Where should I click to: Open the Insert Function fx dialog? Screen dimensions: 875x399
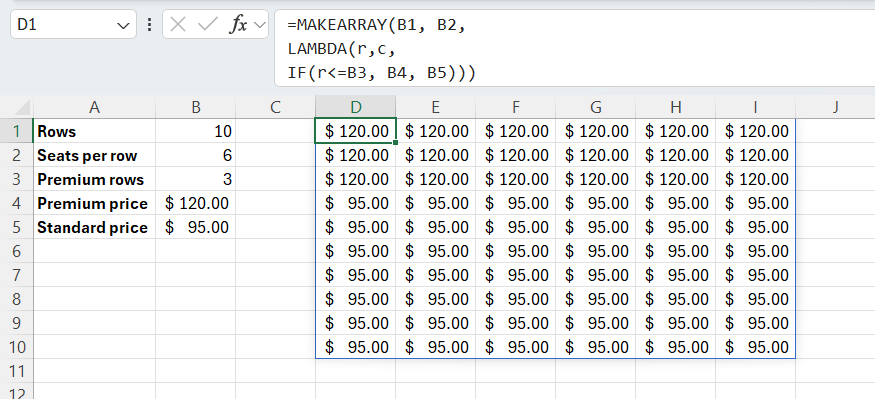[x=239, y=25]
